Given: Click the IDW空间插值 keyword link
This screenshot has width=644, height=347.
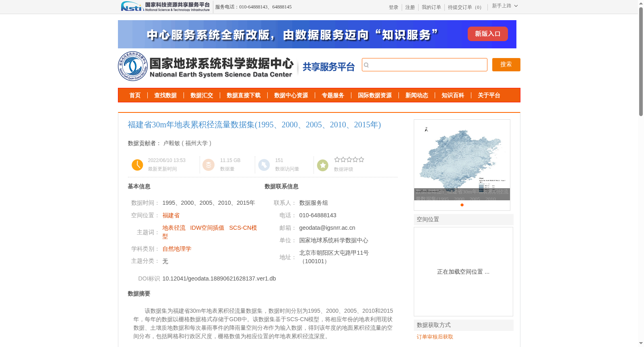Looking at the screenshot, I should click(207, 228).
